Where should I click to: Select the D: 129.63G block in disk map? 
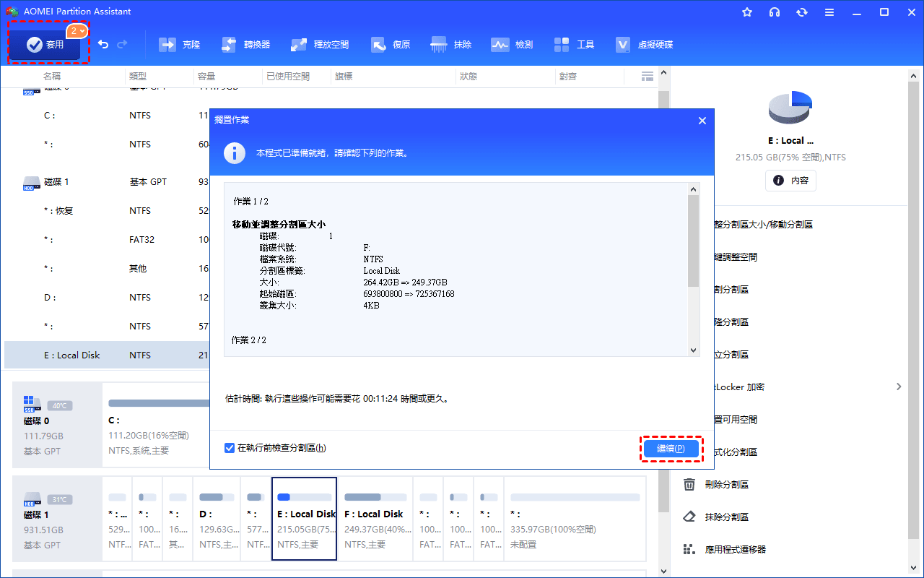tap(217, 519)
